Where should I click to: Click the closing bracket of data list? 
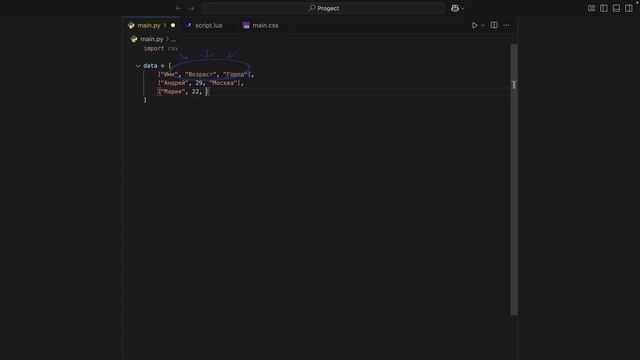[145, 100]
